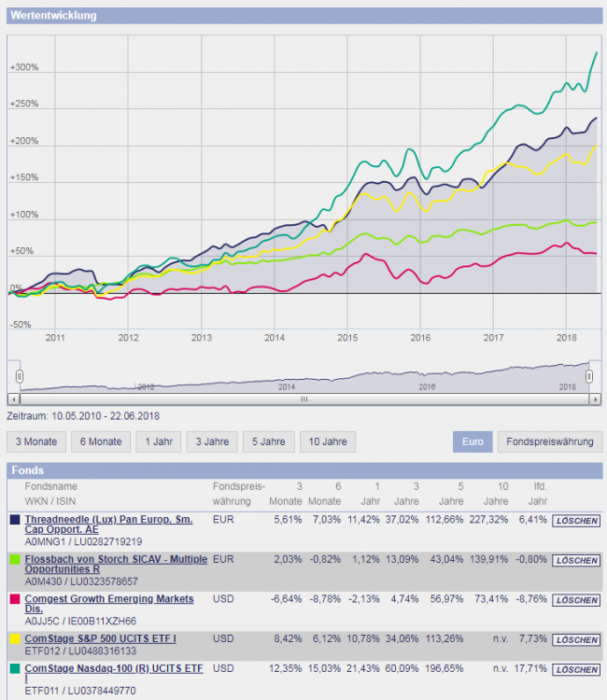The width and height of the screenshot is (607, 700).
Task: Click the right range handle of the timeline
Action: pyautogui.click(x=589, y=375)
